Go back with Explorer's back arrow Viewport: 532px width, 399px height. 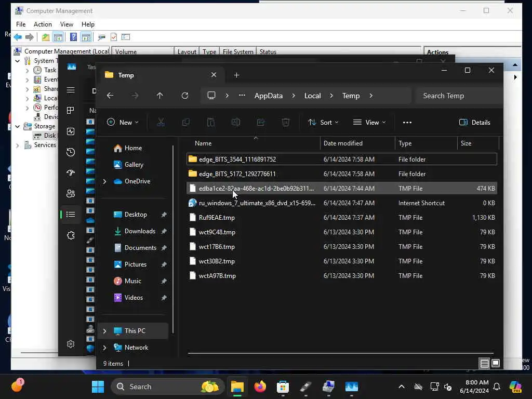pos(110,96)
